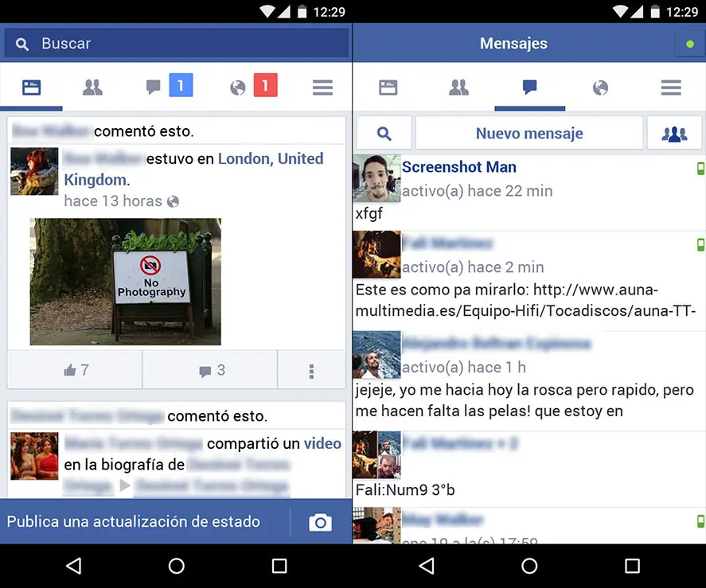Open messages tab with blue badge

coord(154,87)
